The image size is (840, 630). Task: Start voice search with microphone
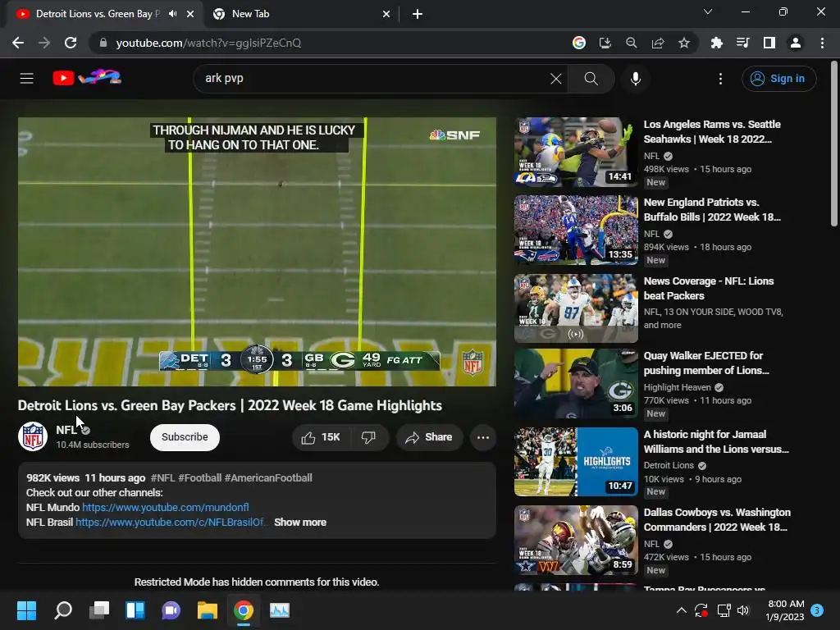click(x=636, y=79)
